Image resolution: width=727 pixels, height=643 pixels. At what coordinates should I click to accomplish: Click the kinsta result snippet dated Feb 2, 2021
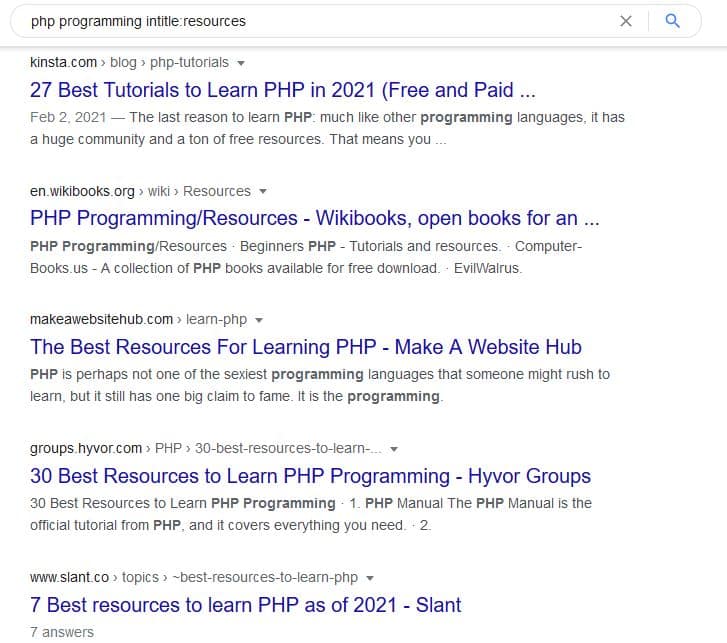click(x=327, y=128)
